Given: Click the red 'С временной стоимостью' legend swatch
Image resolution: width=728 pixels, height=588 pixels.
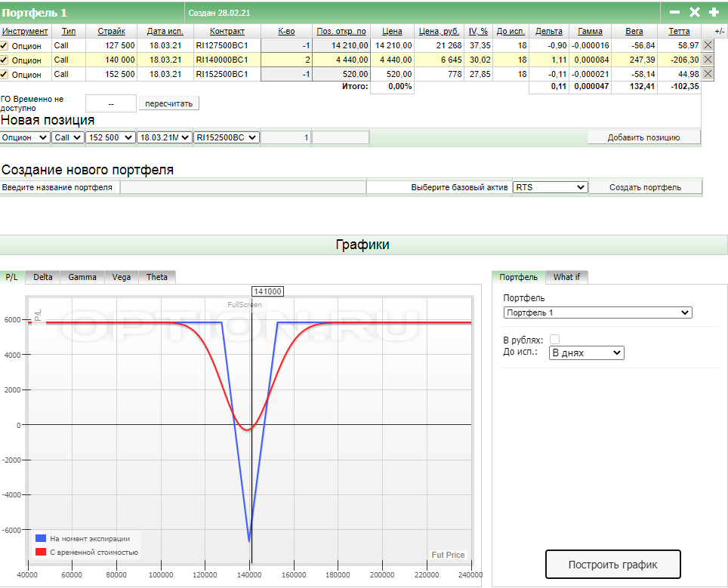Looking at the screenshot, I should click(x=41, y=552).
